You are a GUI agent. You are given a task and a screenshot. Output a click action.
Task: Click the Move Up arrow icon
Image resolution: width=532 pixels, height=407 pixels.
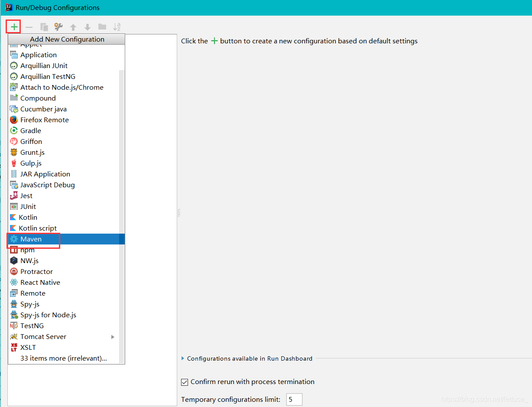[x=73, y=27]
